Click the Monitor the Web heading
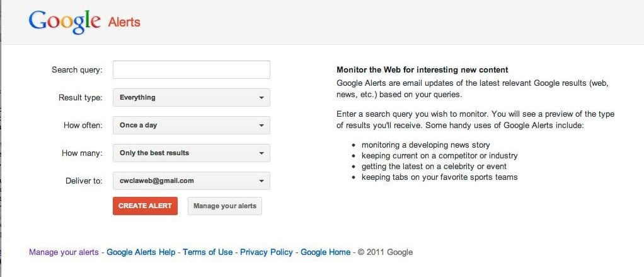 click(422, 70)
